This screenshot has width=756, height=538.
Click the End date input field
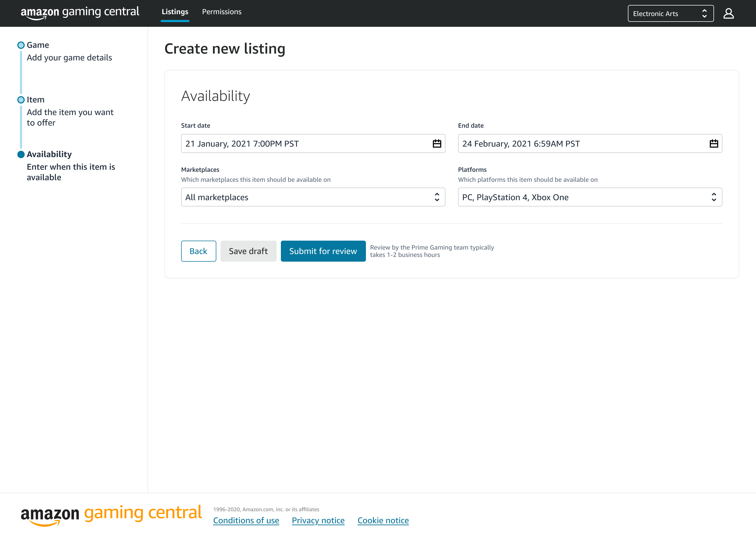(590, 143)
